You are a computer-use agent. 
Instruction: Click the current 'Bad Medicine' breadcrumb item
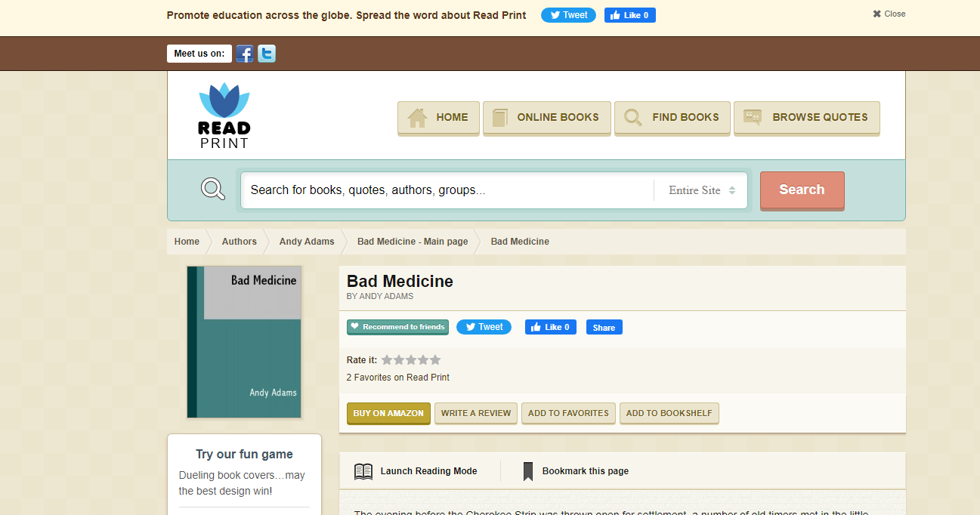point(520,242)
